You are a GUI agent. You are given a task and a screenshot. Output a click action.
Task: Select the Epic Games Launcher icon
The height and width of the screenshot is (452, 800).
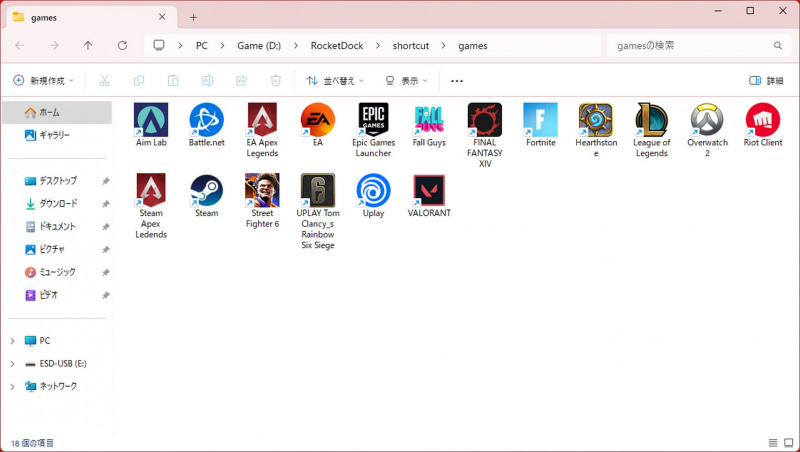coord(373,120)
